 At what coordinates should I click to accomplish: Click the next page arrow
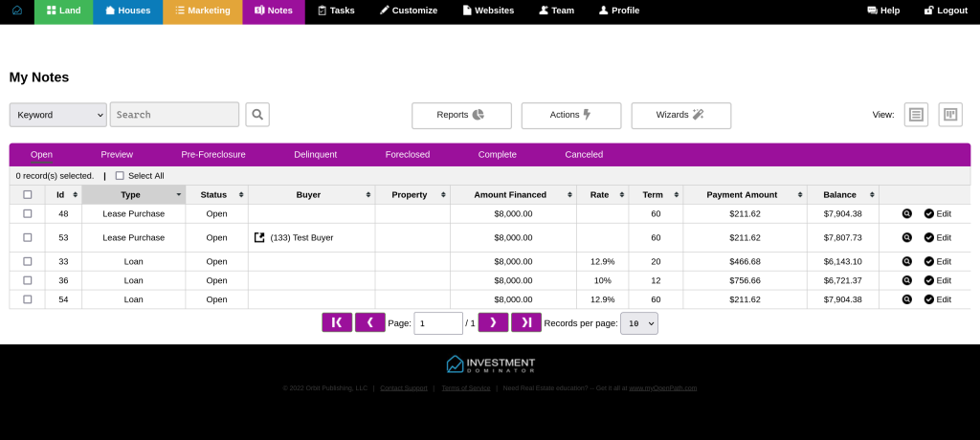point(493,323)
